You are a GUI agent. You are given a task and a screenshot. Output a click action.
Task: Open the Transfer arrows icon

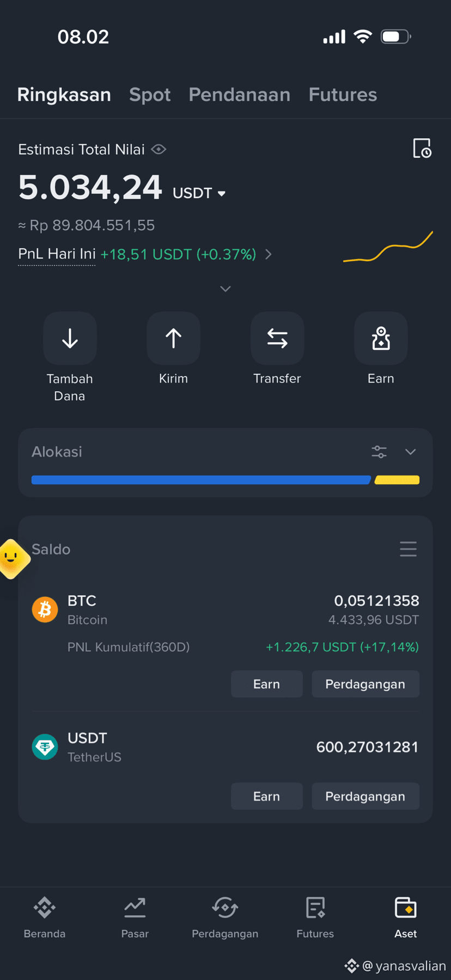[277, 338]
